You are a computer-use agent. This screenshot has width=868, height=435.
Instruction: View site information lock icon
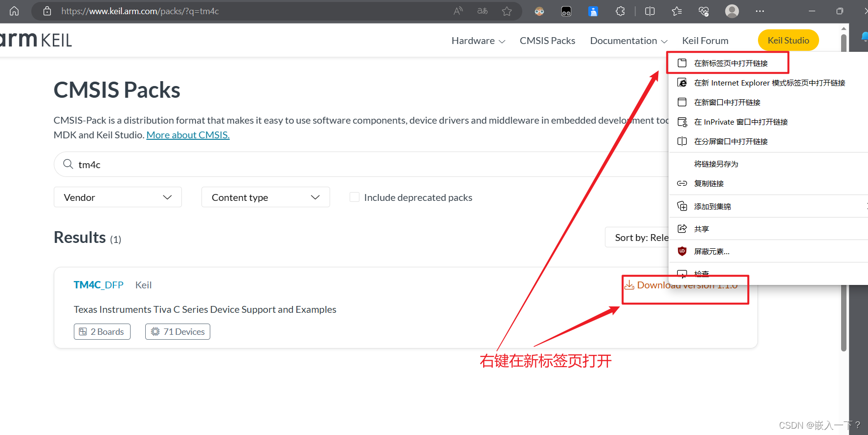coord(47,11)
